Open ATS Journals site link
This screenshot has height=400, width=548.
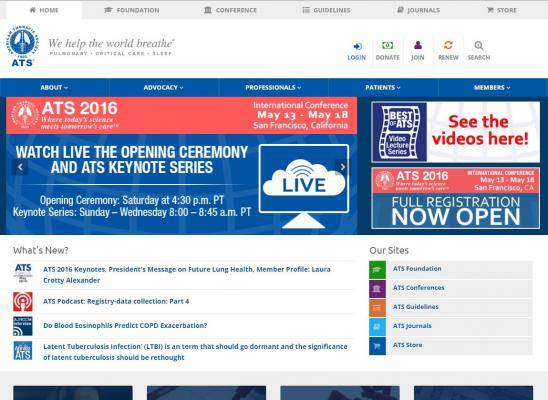tap(412, 326)
